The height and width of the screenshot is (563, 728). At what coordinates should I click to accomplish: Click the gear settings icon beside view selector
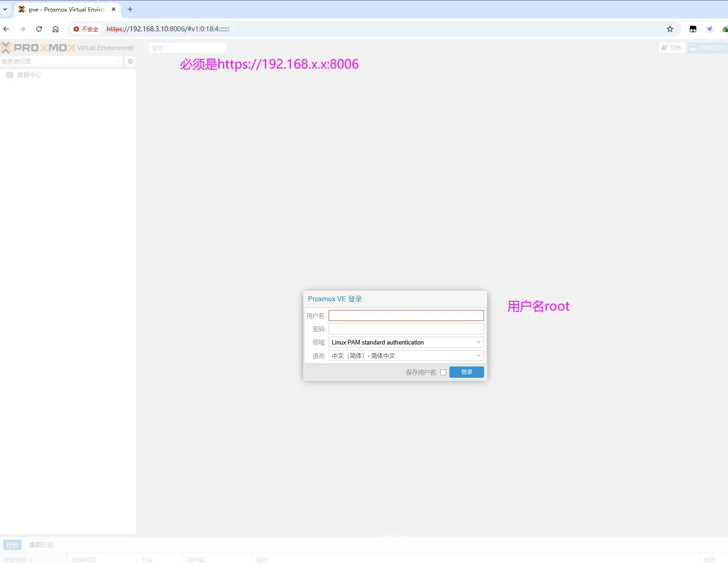[x=131, y=61]
